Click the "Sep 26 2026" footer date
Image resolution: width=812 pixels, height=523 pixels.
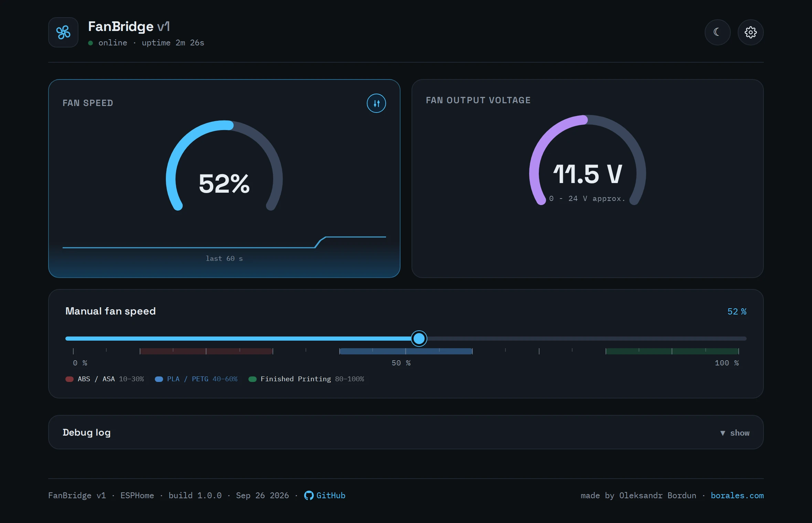click(x=262, y=495)
